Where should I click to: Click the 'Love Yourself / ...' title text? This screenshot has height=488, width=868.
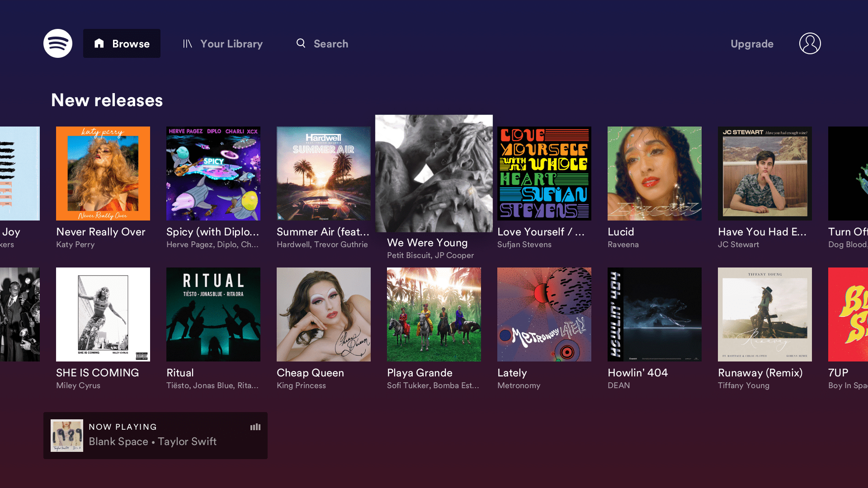pos(541,232)
